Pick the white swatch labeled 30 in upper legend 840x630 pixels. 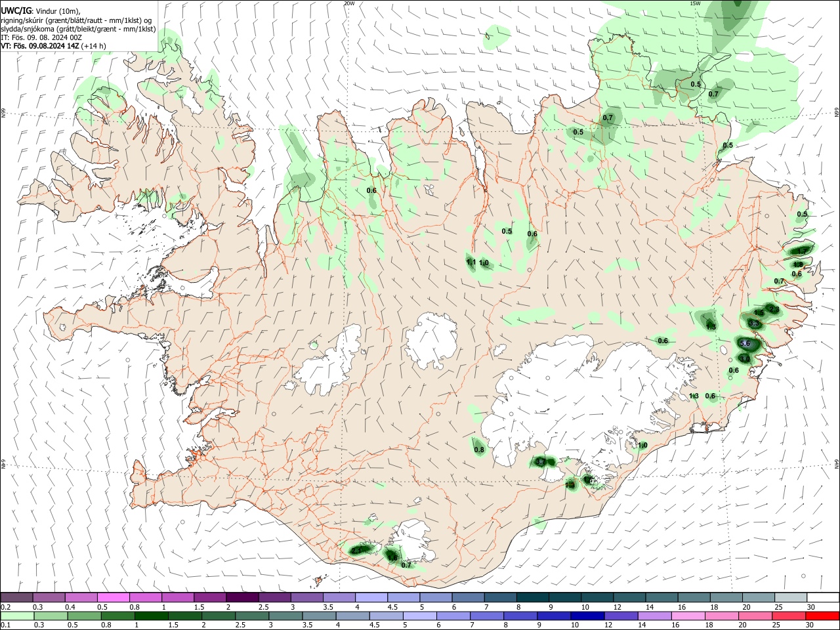coord(823,597)
